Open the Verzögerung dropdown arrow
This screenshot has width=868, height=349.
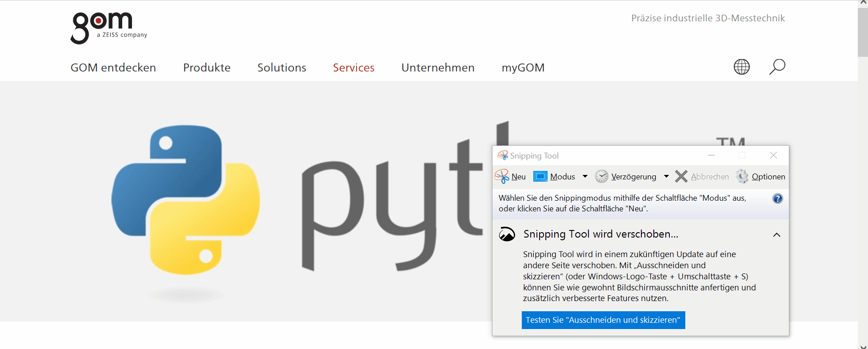point(666,177)
